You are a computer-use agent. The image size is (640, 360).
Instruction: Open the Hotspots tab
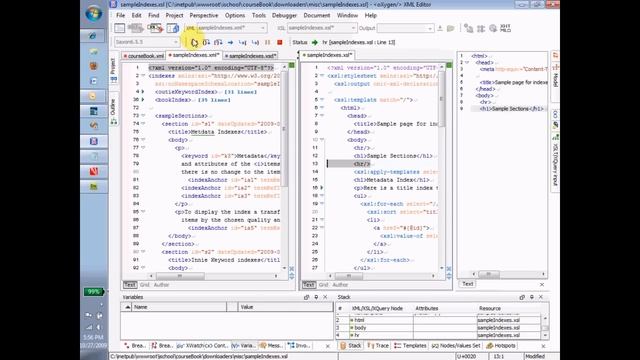[x=501, y=346]
